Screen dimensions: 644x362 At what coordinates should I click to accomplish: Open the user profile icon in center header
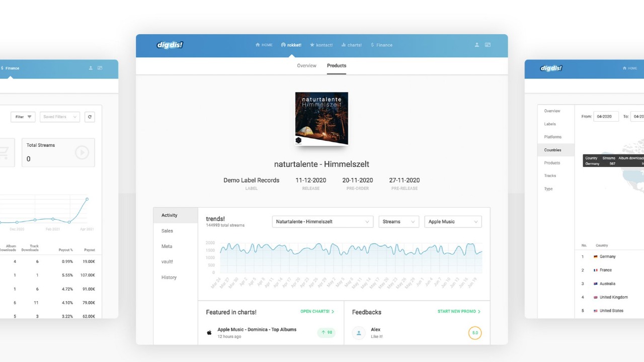point(477,45)
